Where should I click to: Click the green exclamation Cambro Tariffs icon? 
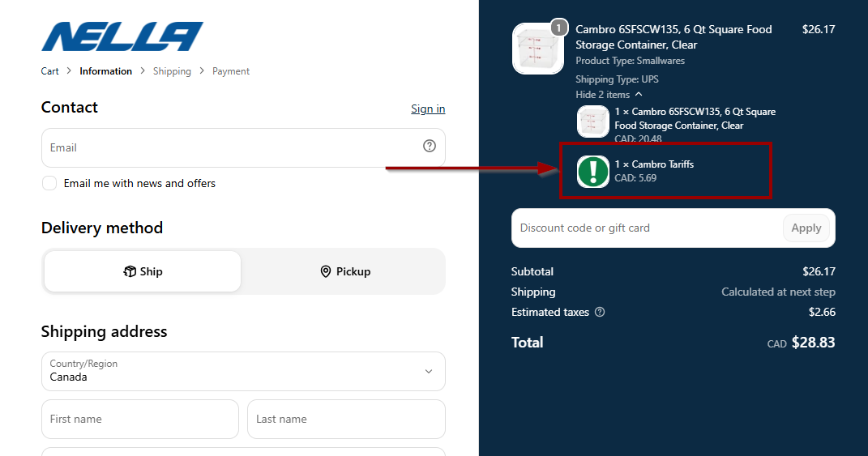(x=593, y=172)
